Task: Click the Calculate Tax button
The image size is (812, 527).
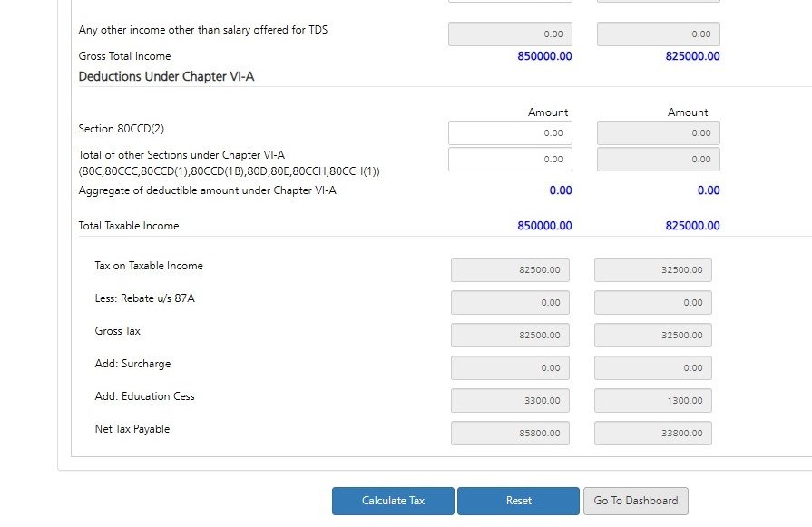Action: [x=393, y=501]
